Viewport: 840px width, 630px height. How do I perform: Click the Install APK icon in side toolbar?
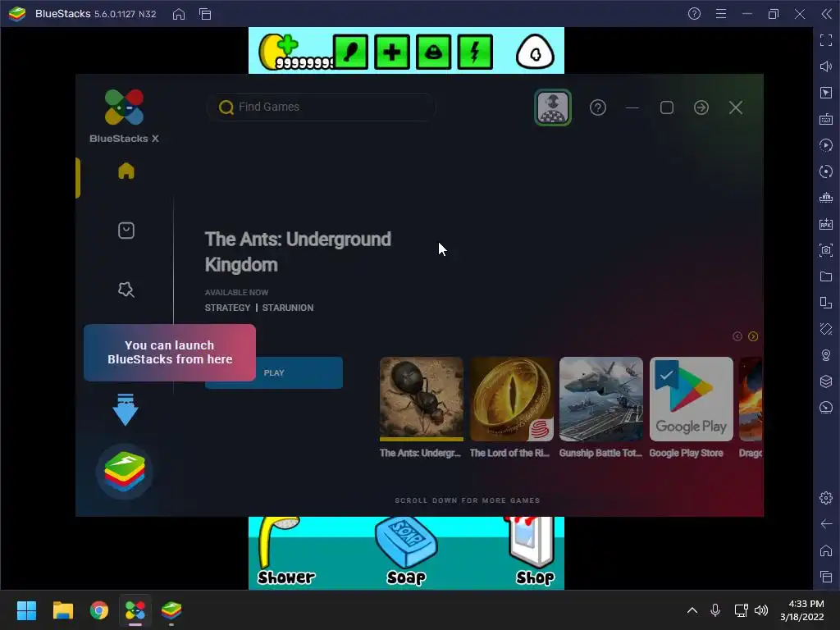[x=826, y=224]
